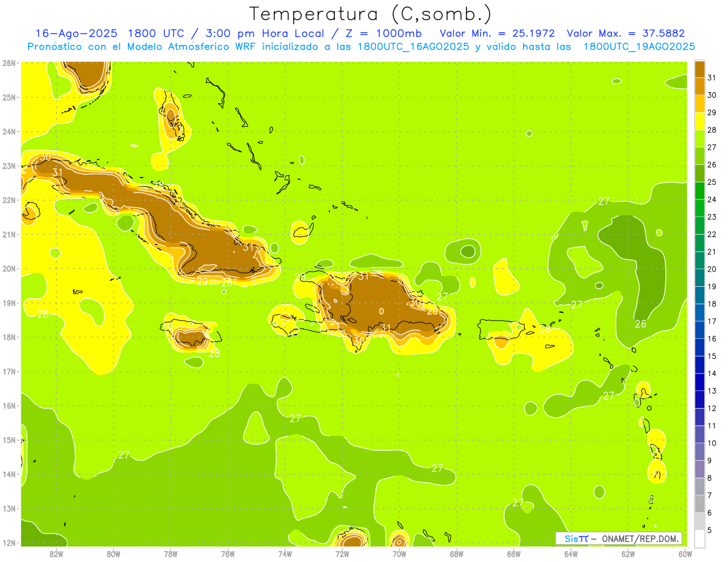Click the 16N latitude axis label
Image resolution: width=728 pixels, height=562 pixels.
pos(9,406)
